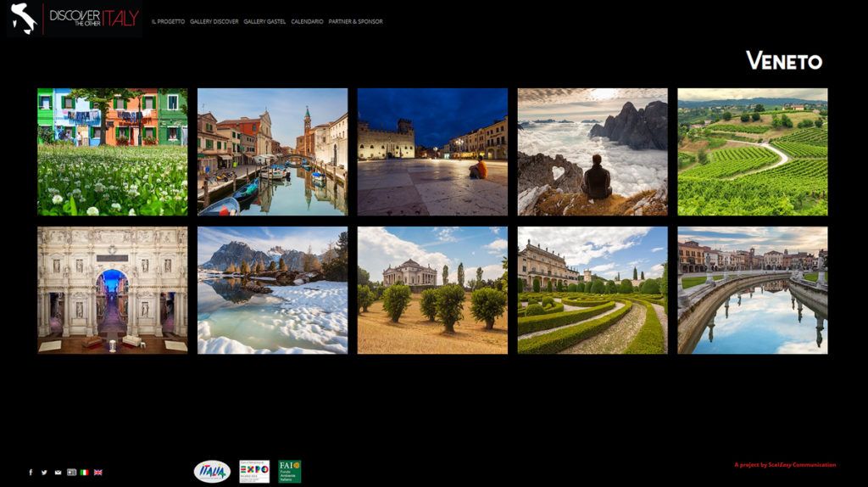Click the card icon beside the envelope
Screen dimensions: 868x487
click(71, 473)
